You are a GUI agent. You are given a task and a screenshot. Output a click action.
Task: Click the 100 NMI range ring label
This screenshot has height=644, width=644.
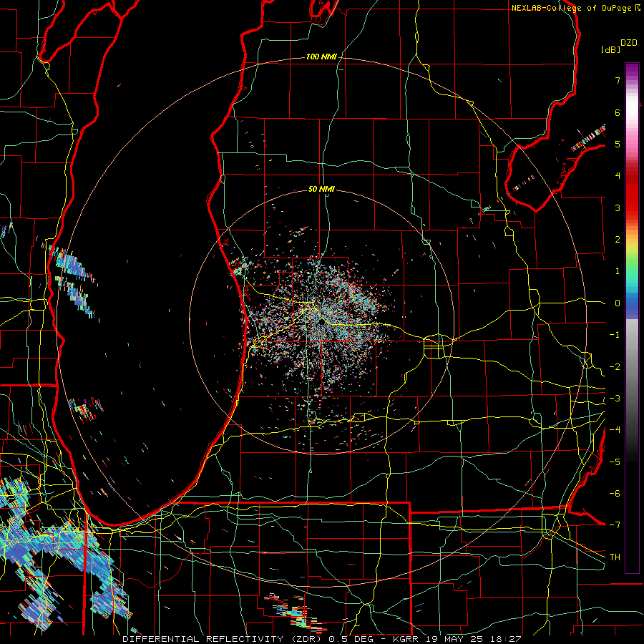click(321, 57)
